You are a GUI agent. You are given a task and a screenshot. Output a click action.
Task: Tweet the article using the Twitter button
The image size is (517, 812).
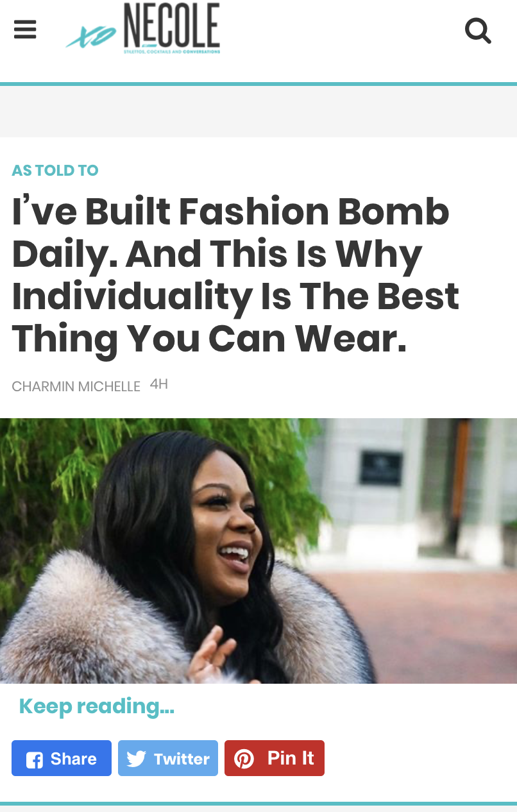(168, 758)
